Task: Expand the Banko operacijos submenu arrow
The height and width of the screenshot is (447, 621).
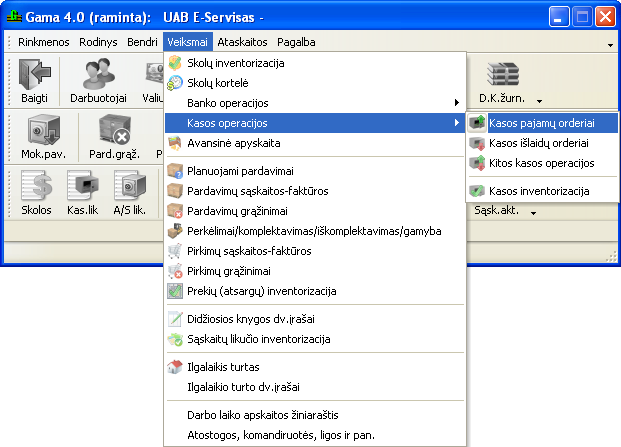Action: tap(456, 103)
